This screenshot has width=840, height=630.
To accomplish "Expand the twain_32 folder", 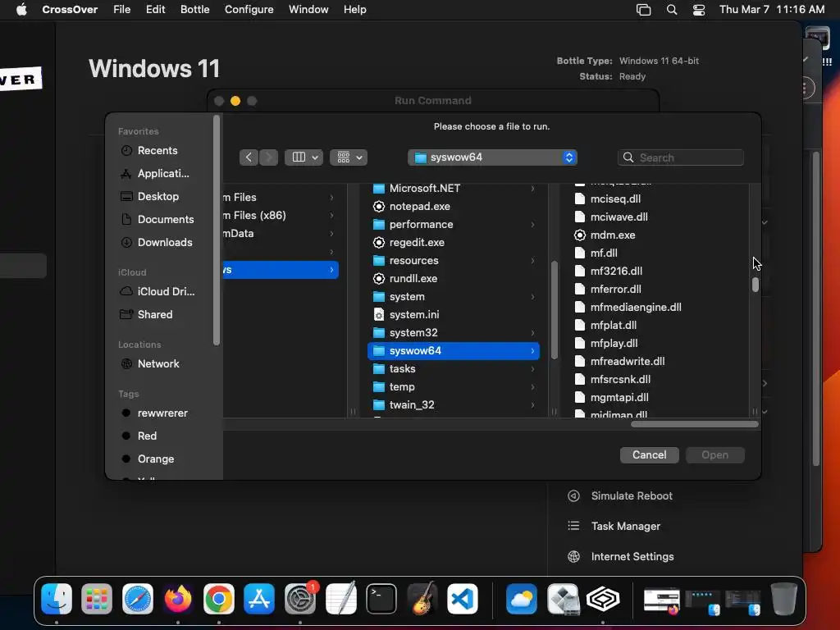I will pos(532,405).
